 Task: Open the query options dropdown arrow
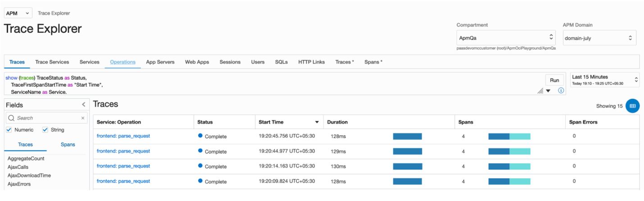pos(548,91)
